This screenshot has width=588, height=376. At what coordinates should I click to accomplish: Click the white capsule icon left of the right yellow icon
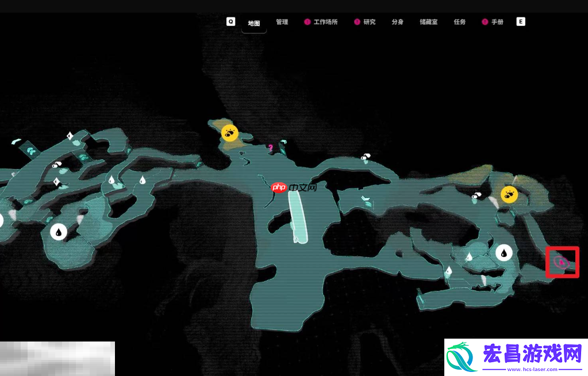point(476,195)
